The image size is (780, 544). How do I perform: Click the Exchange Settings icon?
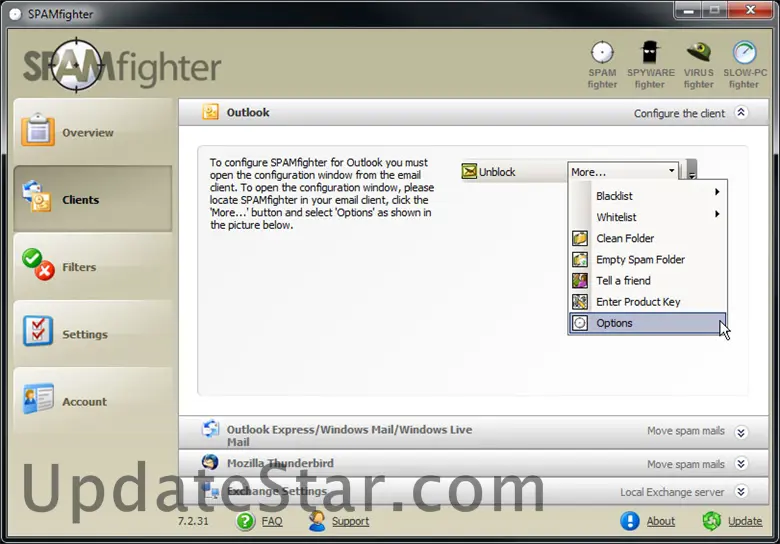(211, 490)
